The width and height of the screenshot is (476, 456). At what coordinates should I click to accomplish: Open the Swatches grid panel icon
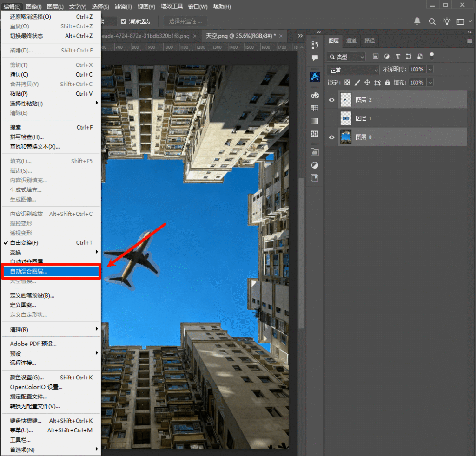(x=315, y=108)
